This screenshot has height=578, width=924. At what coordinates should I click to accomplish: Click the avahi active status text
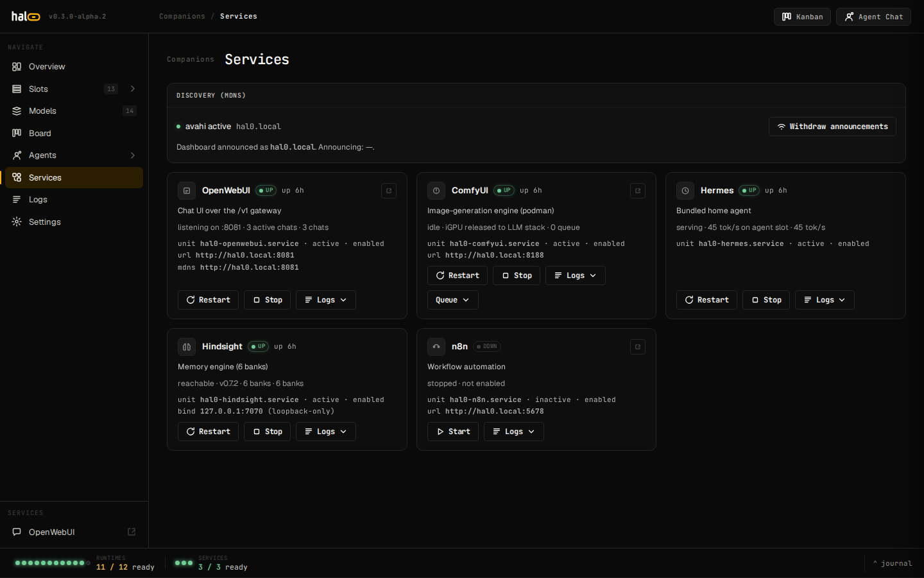[x=208, y=127]
